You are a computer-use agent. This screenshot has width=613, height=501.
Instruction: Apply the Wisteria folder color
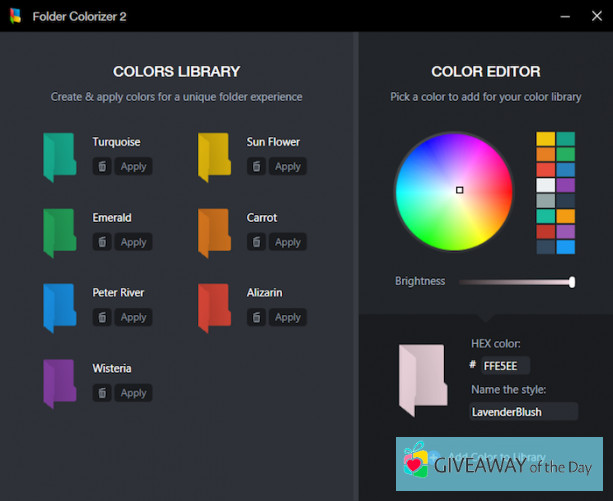click(133, 393)
